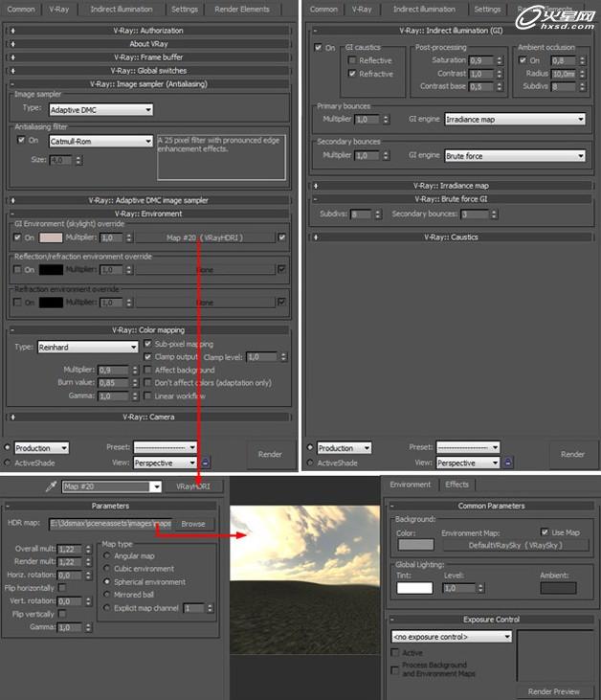Expand the About VRay rollout
The width and height of the screenshot is (601, 700).
click(x=148, y=44)
